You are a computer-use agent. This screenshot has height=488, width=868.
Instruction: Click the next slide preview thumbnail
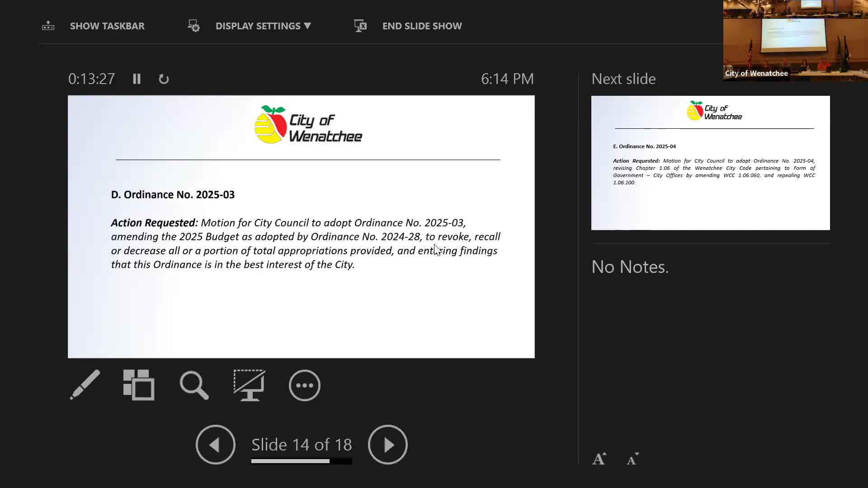click(710, 163)
